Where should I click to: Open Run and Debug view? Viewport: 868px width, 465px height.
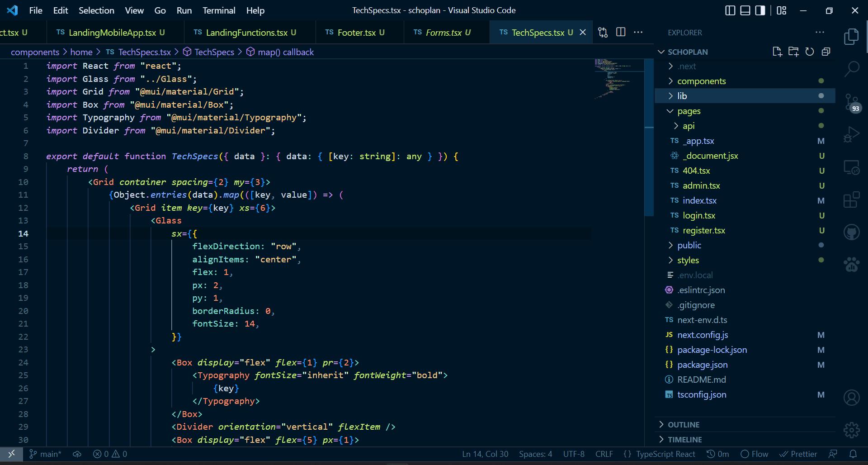pos(851,135)
